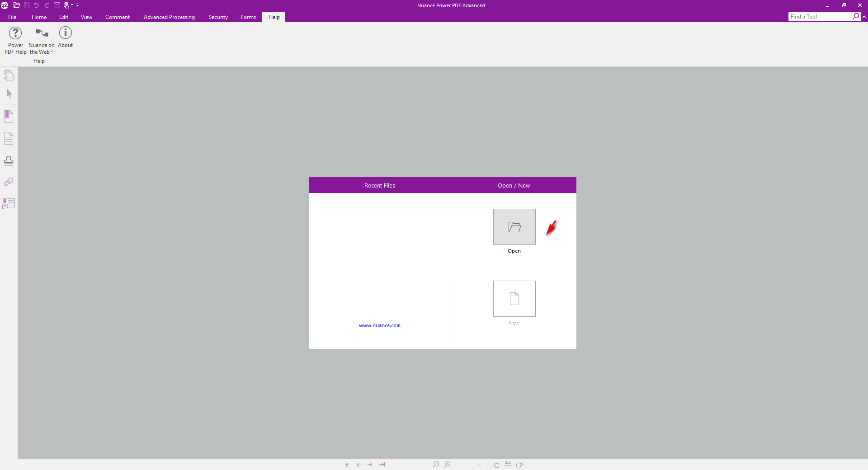Open the zoom level dropdown

[480, 465]
